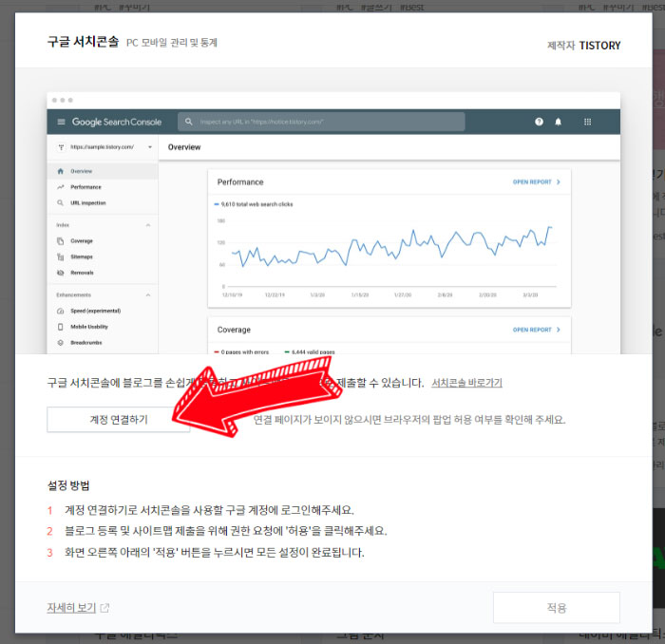Click the sitemap icon next to Sitemaps

60,256
